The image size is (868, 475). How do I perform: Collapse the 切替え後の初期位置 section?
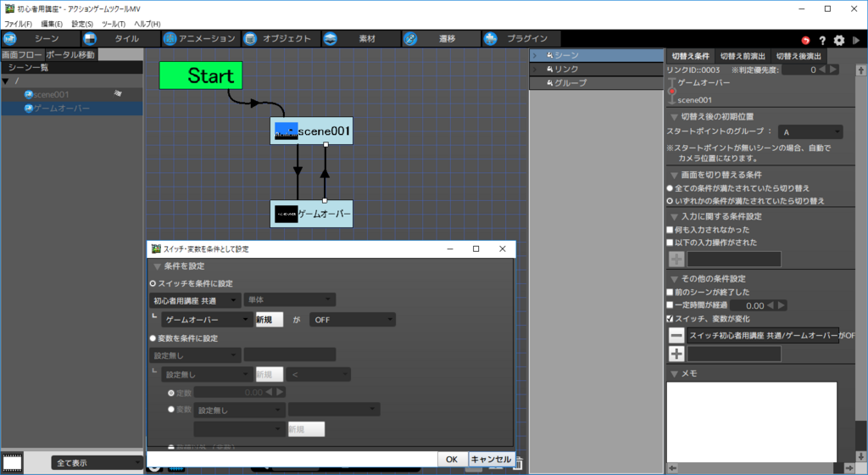coord(674,117)
